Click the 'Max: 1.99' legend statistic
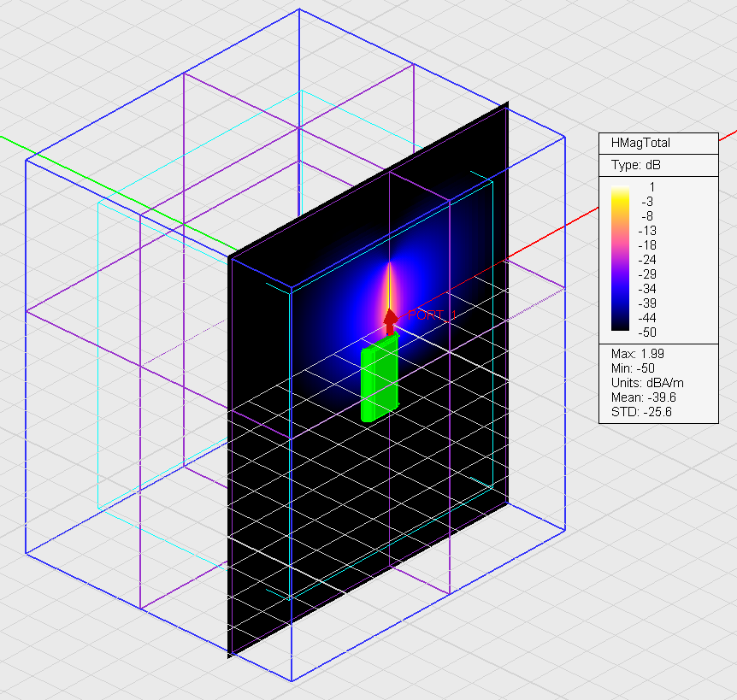 (x=635, y=353)
